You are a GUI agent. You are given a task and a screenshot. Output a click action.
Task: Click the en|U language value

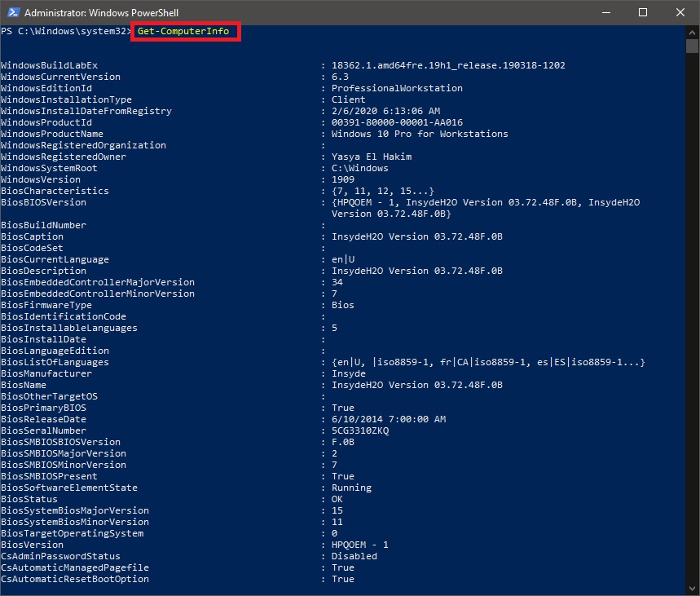(x=343, y=259)
